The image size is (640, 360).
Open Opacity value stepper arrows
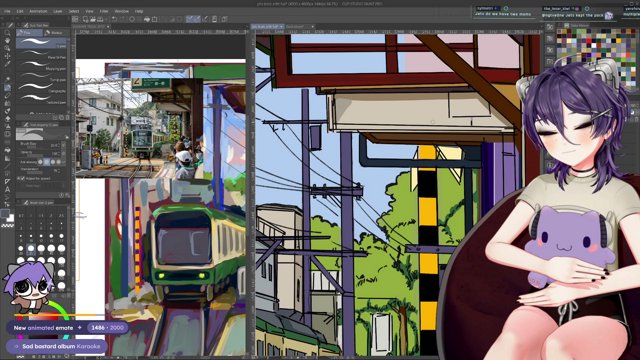coord(59,153)
